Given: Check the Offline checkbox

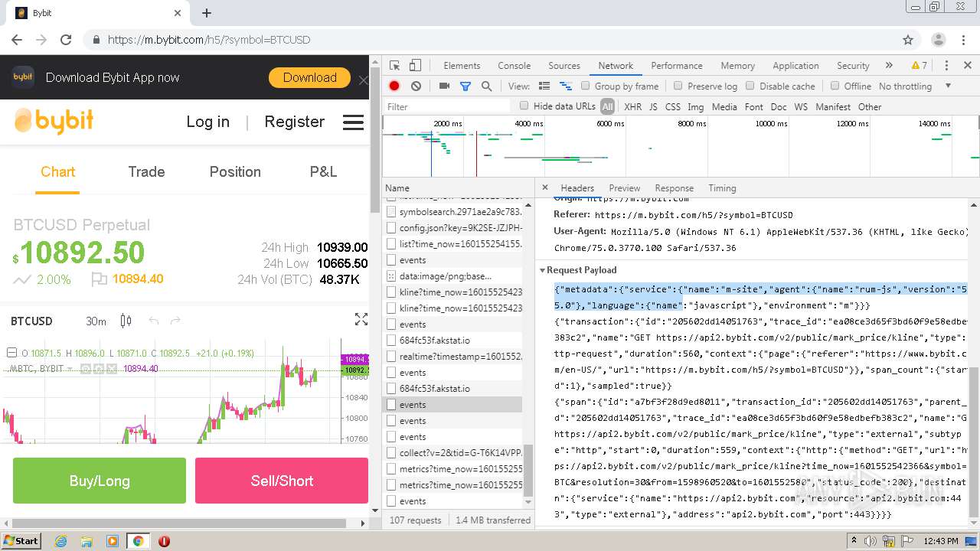Looking at the screenshot, I should point(835,86).
